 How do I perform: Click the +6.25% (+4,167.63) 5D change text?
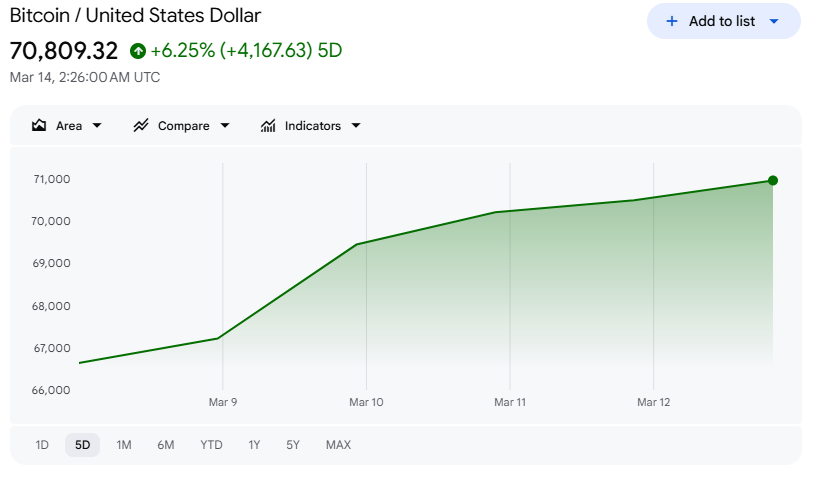pos(246,51)
